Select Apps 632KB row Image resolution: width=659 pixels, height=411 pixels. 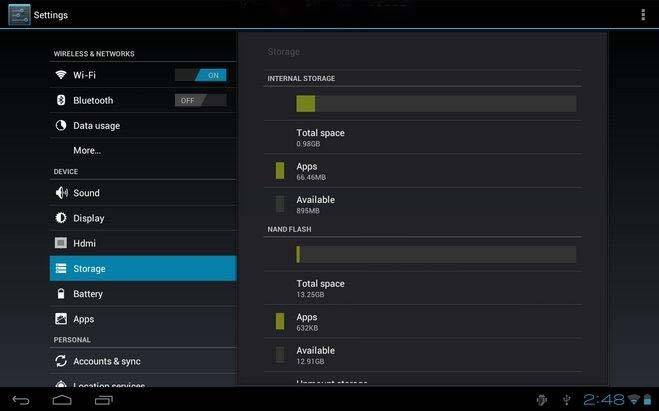point(423,321)
